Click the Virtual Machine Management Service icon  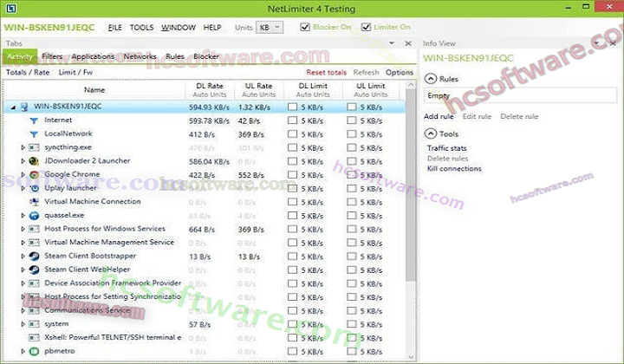tap(34, 243)
